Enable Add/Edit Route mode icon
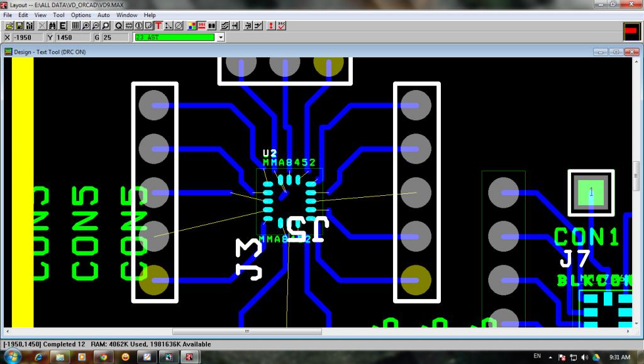Viewport: 644px width, 364px height. pyautogui.click(x=258, y=25)
